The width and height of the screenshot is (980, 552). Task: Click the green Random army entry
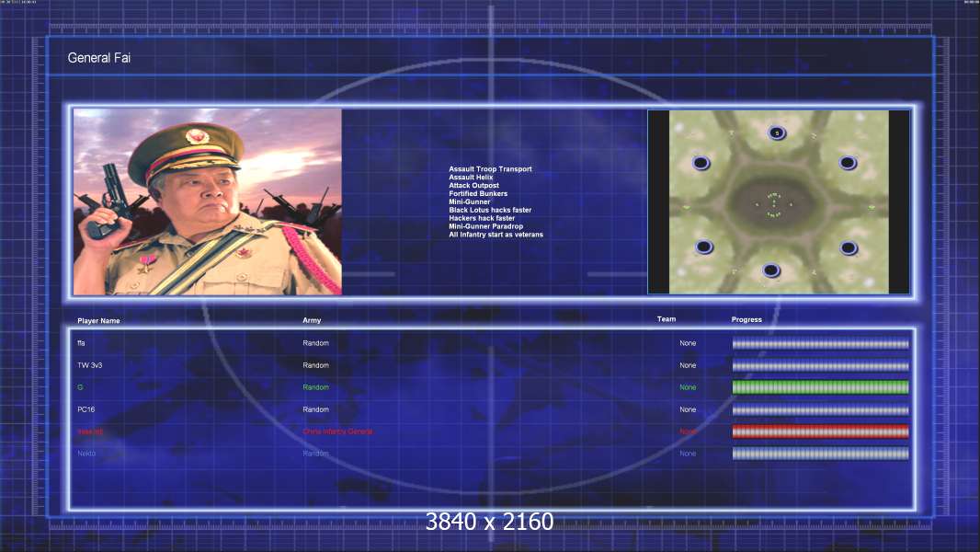click(315, 387)
